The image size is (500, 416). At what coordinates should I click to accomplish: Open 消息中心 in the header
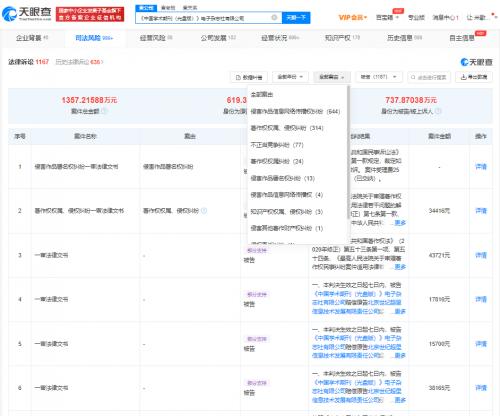pos(445,17)
